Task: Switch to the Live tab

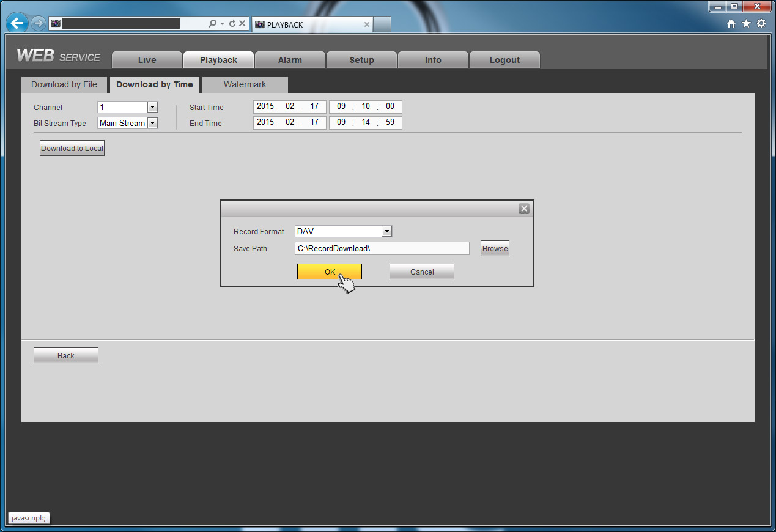Action: point(147,60)
